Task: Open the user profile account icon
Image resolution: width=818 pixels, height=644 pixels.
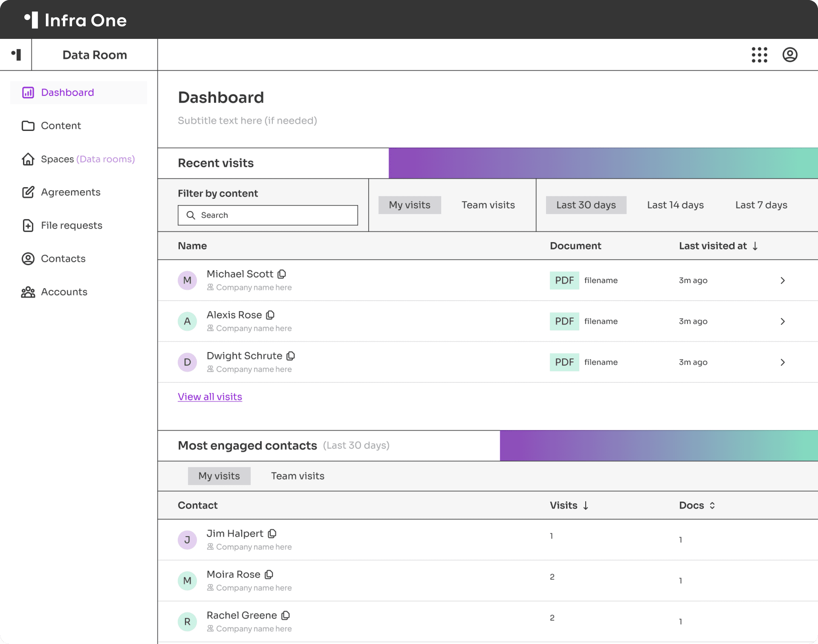Action: pos(790,55)
